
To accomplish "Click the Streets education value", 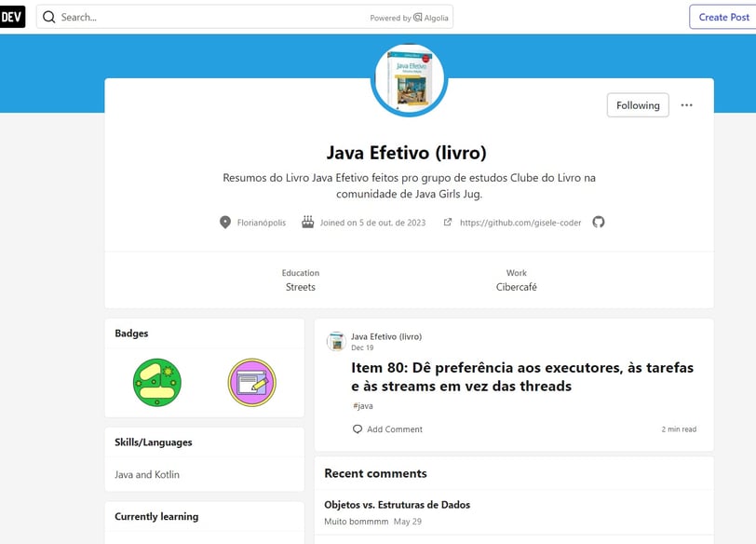I will [301, 287].
